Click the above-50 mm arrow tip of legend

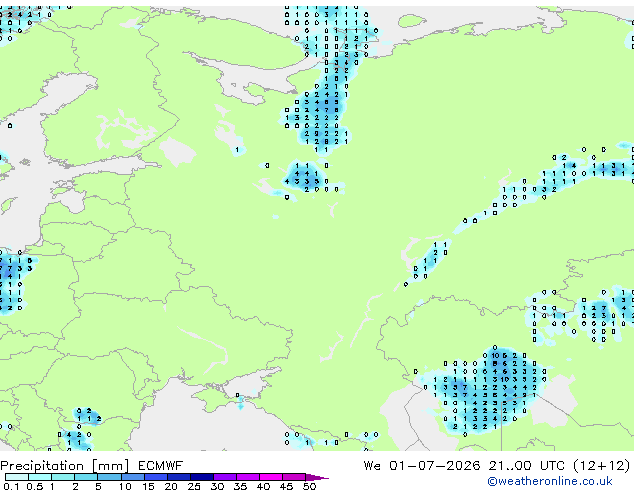tap(317, 477)
